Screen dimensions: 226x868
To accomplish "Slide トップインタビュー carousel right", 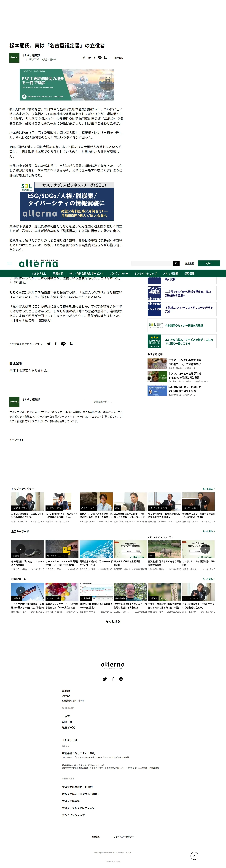I will tap(205, 501).
